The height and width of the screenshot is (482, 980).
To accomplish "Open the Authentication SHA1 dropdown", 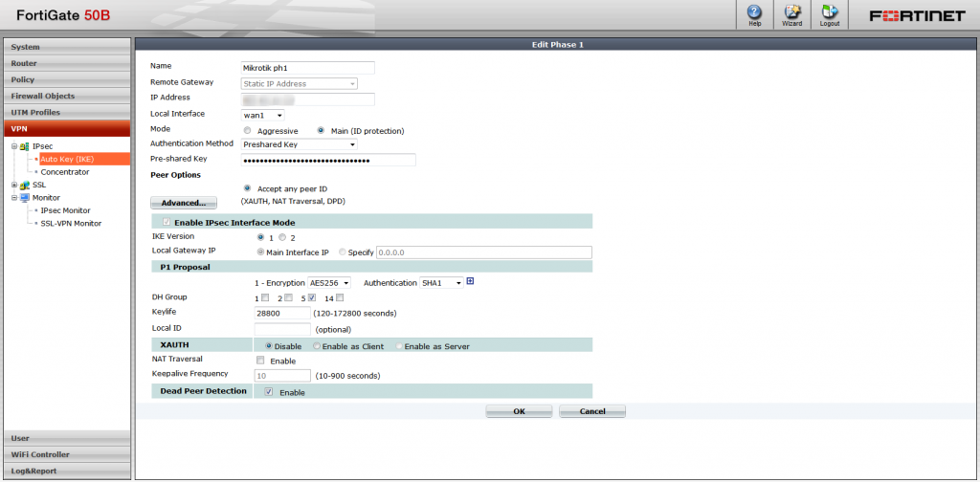I will [441, 283].
